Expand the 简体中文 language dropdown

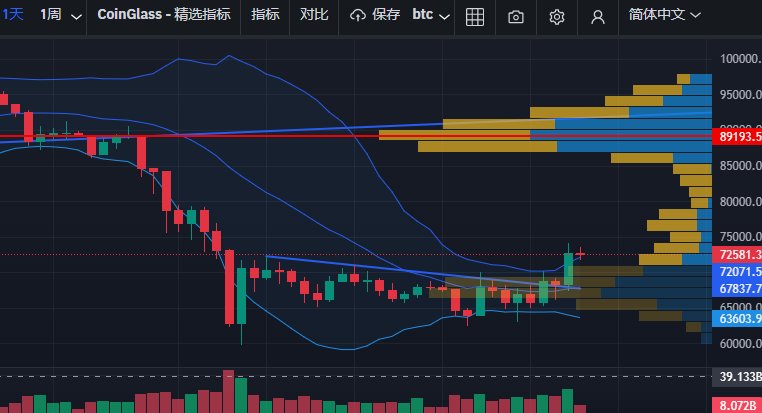tap(664, 15)
